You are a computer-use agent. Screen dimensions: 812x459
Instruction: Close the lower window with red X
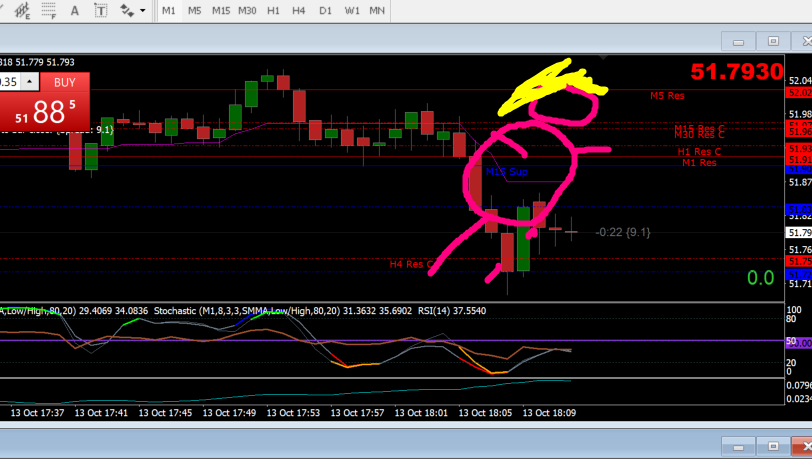click(x=804, y=447)
